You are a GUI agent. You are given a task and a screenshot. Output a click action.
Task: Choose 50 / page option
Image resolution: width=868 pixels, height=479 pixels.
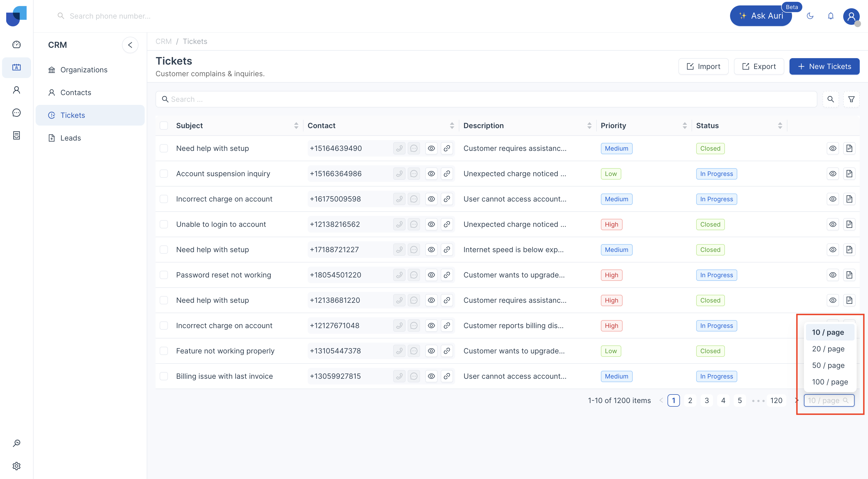pyautogui.click(x=828, y=365)
